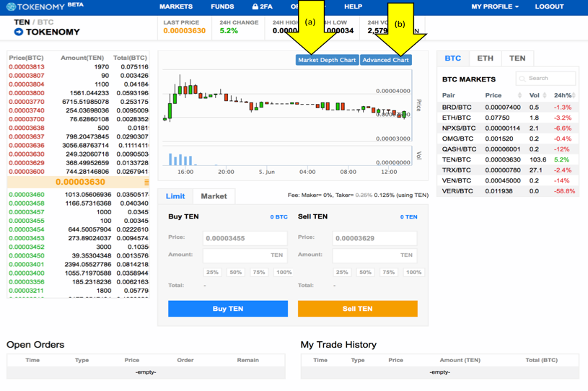Click the order book menu icon beside 0.00003630
Screen dimensions: 588x391
click(146, 183)
